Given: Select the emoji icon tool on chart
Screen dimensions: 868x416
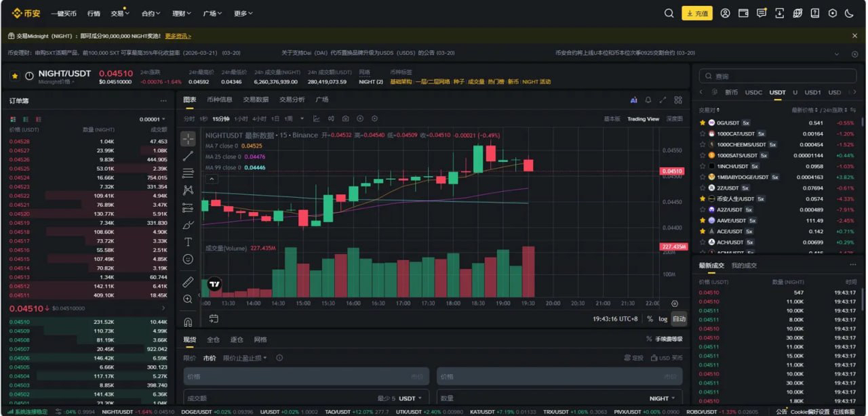Looking at the screenshot, I should [x=188, y=259].
